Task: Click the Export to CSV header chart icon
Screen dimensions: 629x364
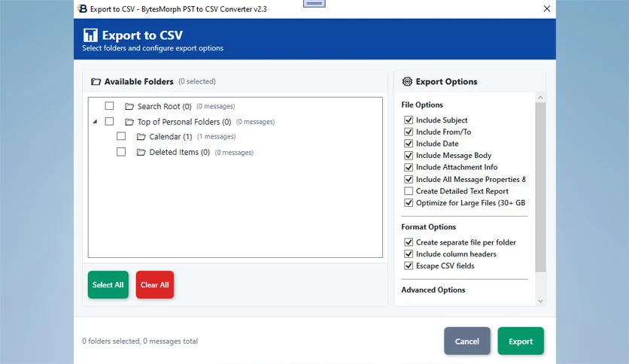Action: pyautogui.click(x=90, y=35)
